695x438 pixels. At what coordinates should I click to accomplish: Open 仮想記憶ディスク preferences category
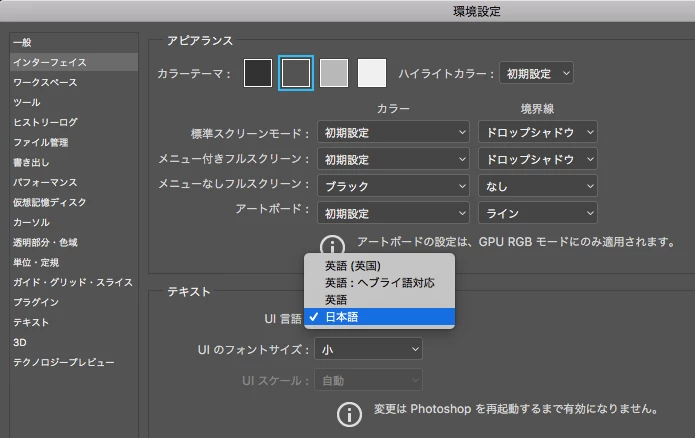74,202
